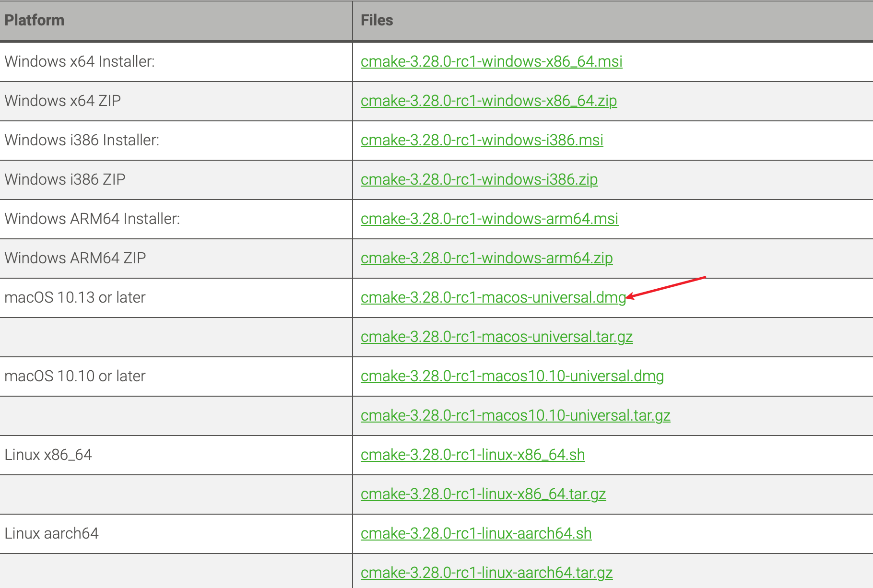
Task: Click 'macOS 10.10 or later' platform text
Action: point(75,376)
